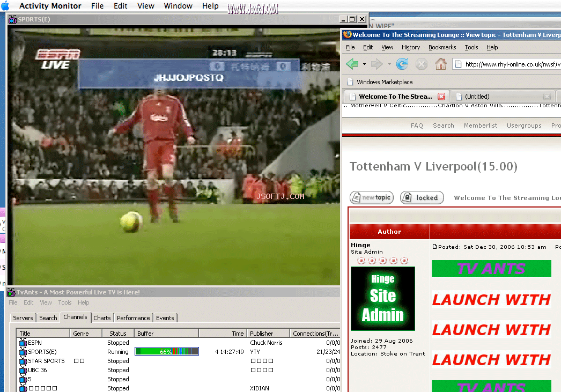Click the STAR SPORTS channel TV icon
Image resolution: width=561 pixels, height=392 pixels.
coord(23,361)
